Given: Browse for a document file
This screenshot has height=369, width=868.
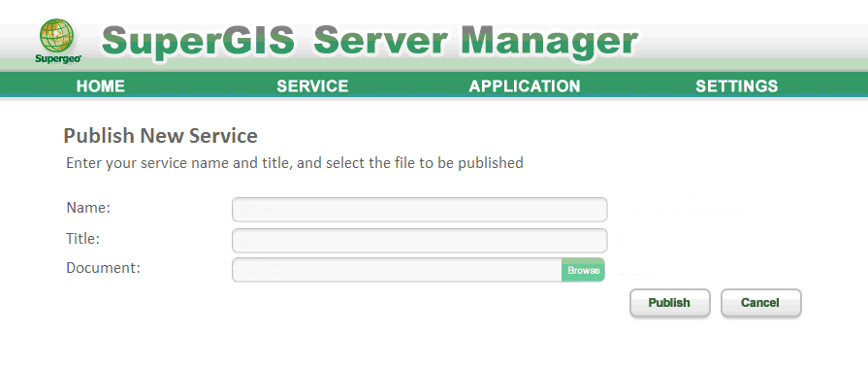Looking at the screenshot, I should (584, 270).
